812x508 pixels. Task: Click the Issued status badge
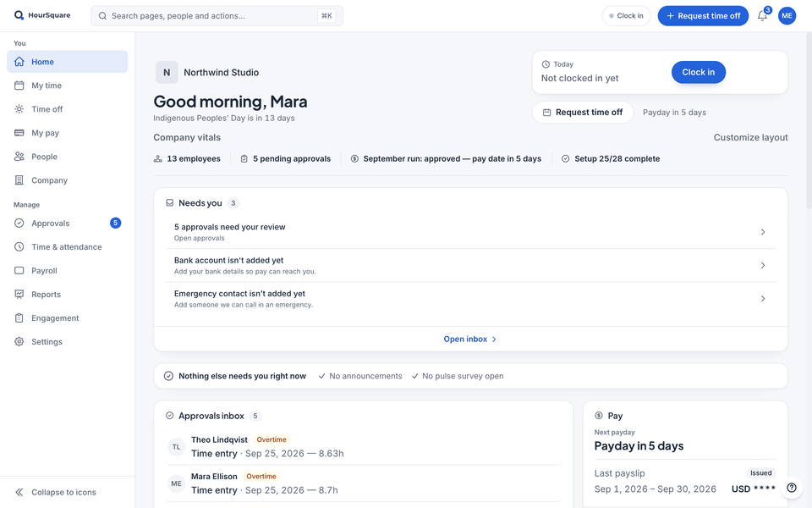[760, 472]
